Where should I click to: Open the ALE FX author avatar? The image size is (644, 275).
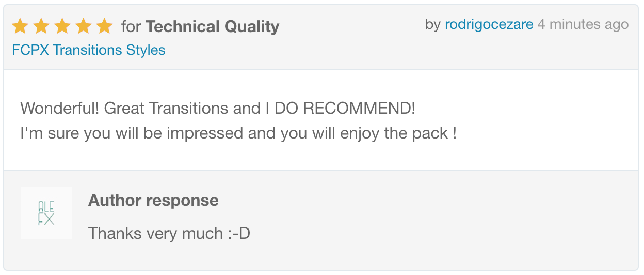tap(46, 213)
